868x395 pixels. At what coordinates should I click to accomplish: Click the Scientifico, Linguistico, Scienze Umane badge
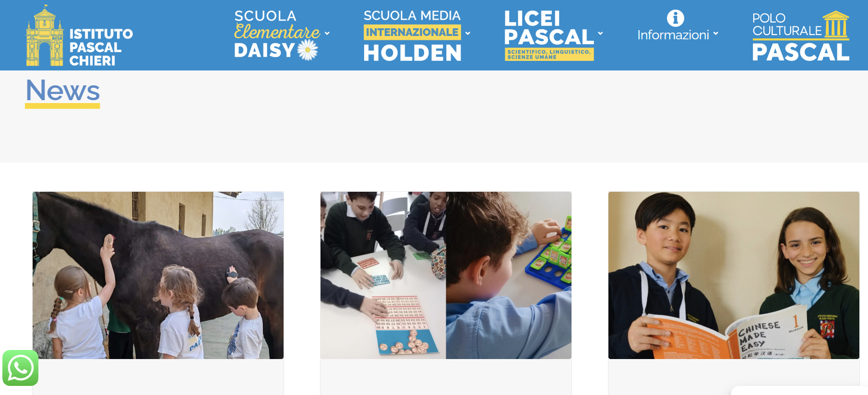pyautogui.click(x=549, y=54)
